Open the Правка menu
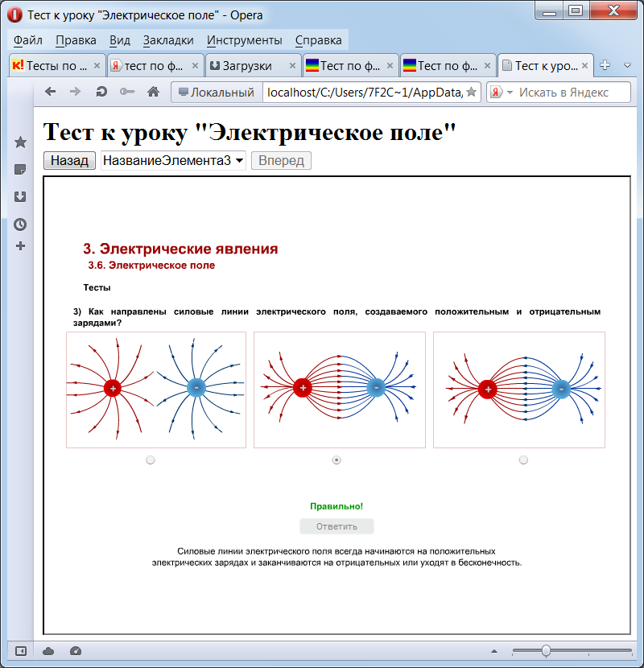The width and height of the screenshot is (644, 668). click(x=76, y=40)
